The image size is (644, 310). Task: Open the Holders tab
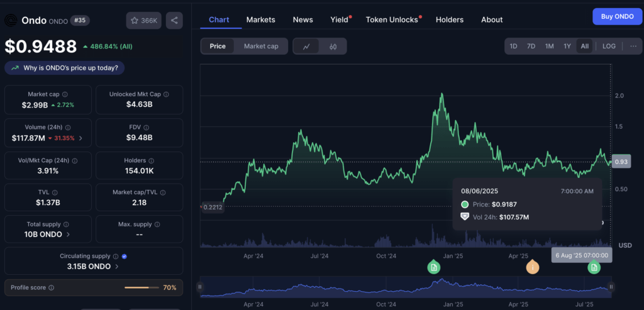[449, 19]
